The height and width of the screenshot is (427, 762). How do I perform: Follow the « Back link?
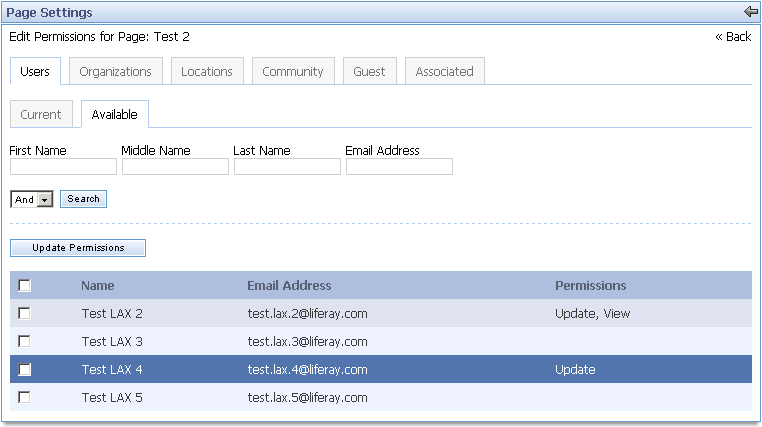coord(733,37)
